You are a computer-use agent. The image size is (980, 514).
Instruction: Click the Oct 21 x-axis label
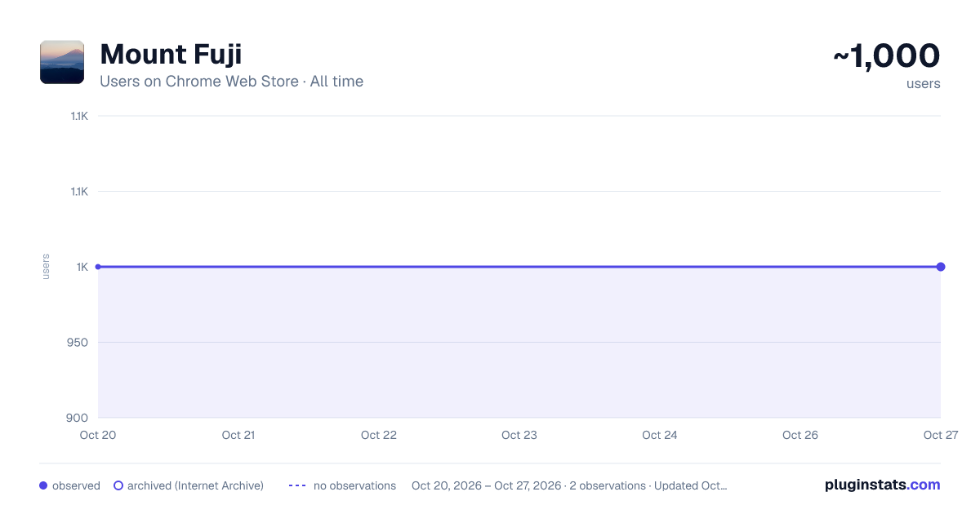[238, 435]
